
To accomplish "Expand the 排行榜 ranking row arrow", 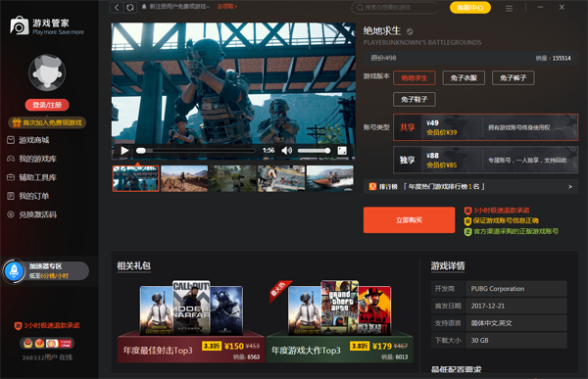I will tap(570, 187).
